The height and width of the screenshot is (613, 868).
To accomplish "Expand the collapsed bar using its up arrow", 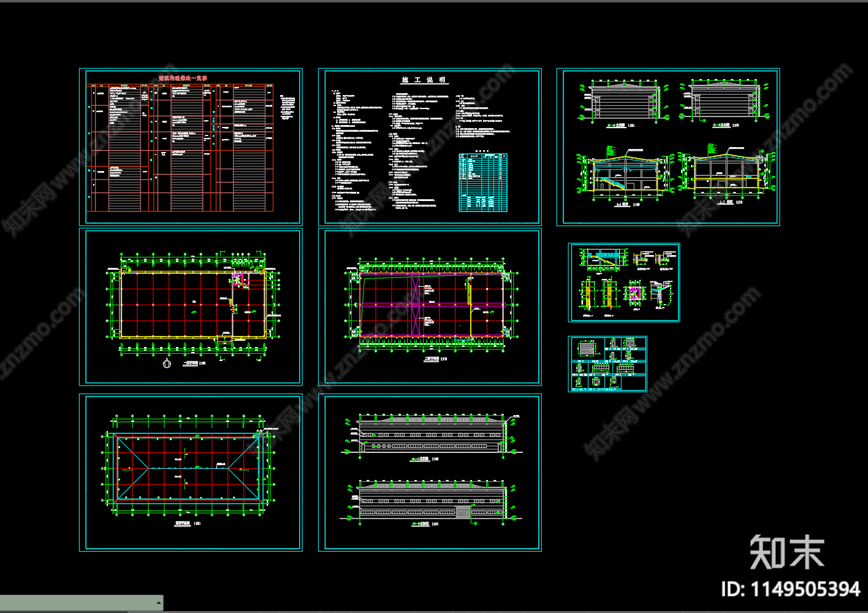I will pos(159,603).
